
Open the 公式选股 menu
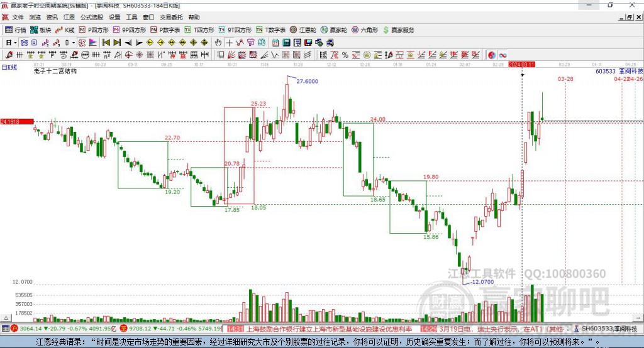pyautogui.click(x=92, y=17)
